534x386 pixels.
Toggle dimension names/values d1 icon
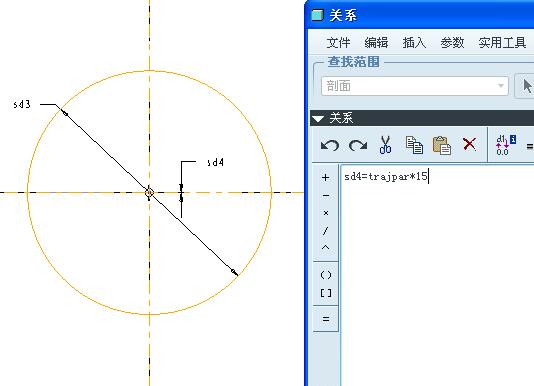[x=506, y=145]
